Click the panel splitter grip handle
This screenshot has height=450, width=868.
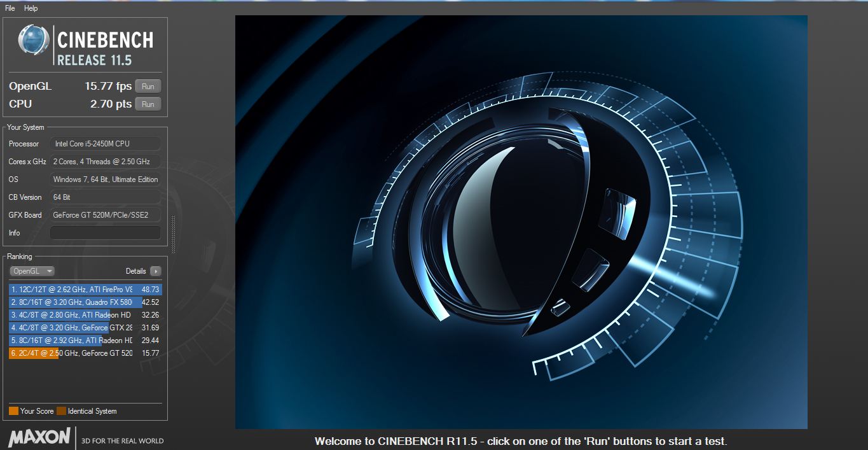[172, 234]
